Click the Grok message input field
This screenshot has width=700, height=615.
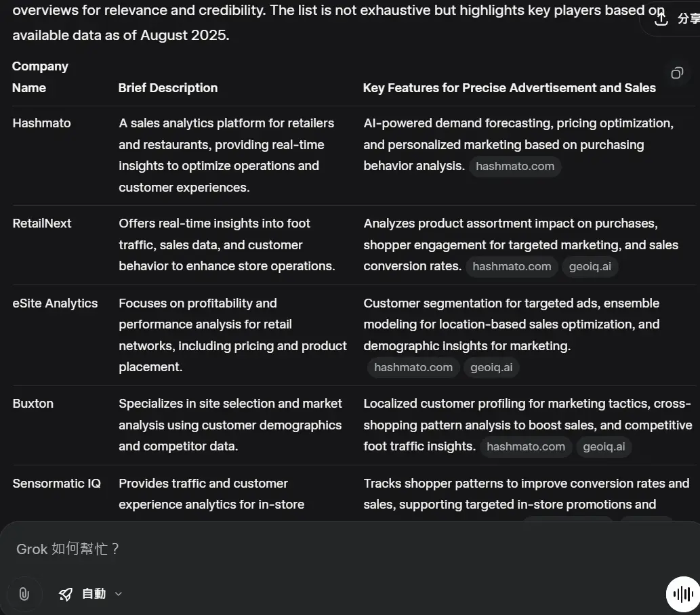click(339, 549)
